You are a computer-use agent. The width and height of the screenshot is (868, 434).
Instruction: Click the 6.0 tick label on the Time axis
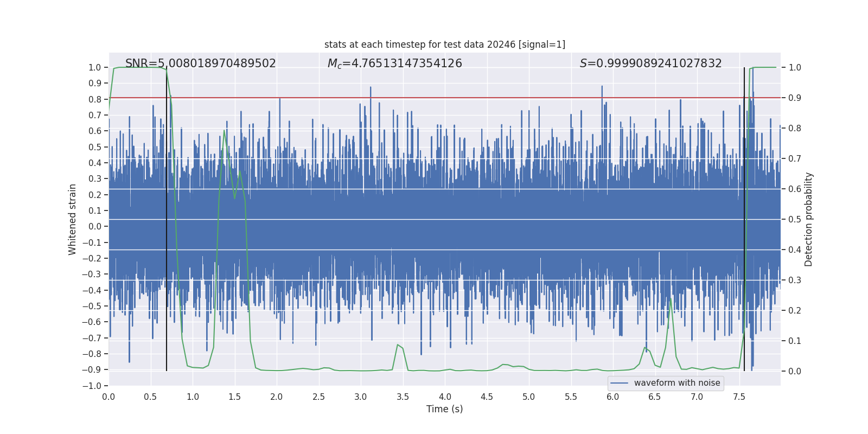click(613, 397)
